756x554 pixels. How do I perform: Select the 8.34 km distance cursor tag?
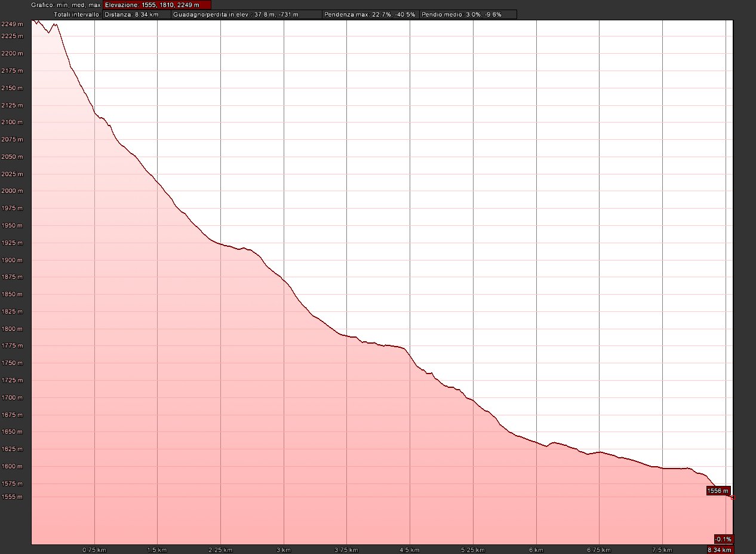point(720,550)
